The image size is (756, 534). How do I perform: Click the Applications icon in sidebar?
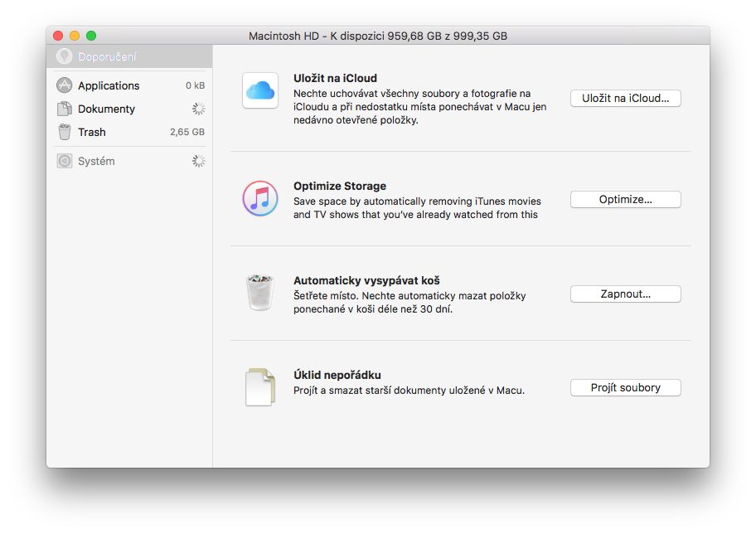[x=65, y=85]
